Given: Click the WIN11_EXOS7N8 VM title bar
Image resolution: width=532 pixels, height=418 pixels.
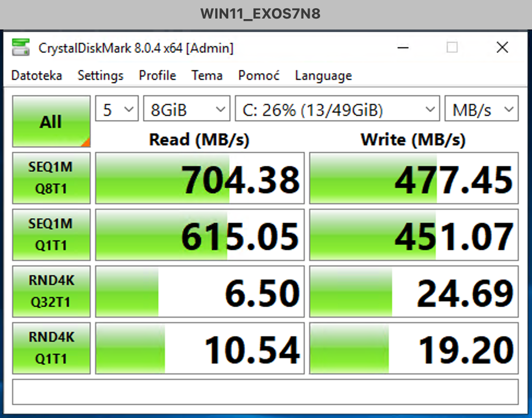Looking at the screenshot, I should tap(266, 14).
